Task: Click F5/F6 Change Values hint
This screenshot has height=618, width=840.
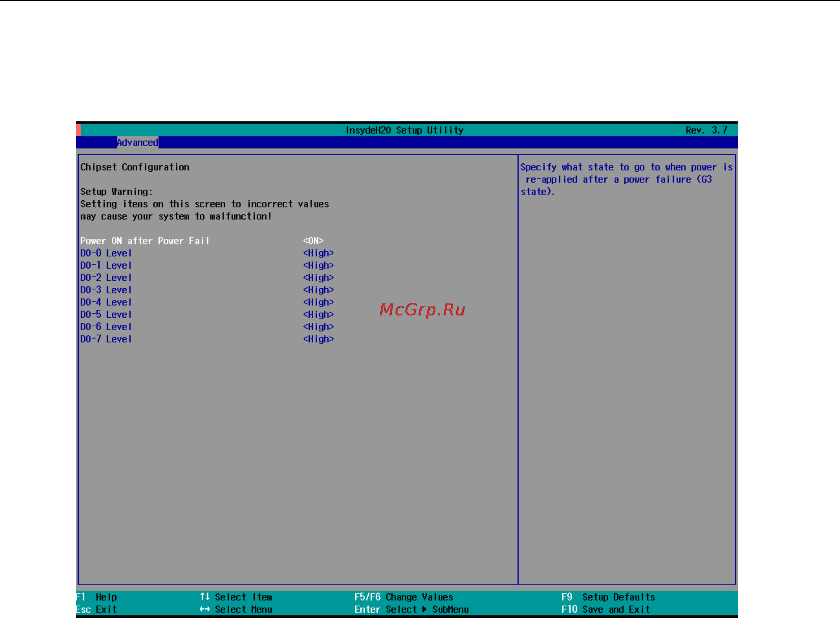Action: tap(404, 597)
